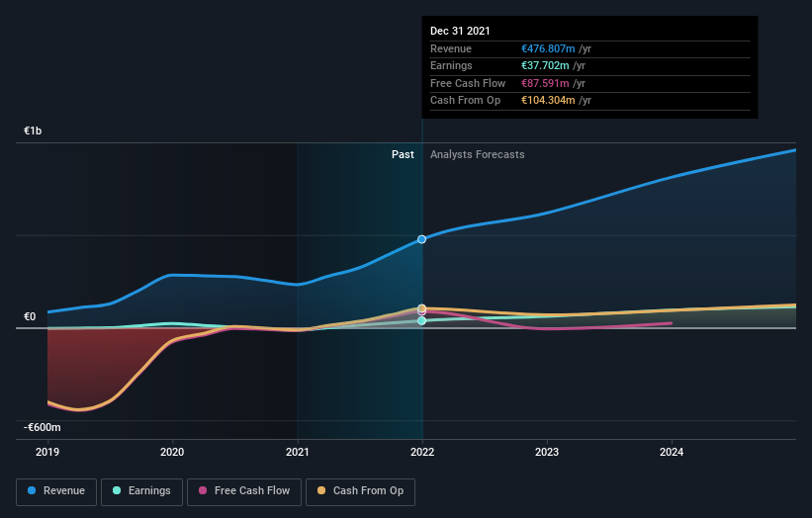The width and height of the screenshot is (812, 518).
Task: Click the €37.702m earnings value
Action: (545, 65)
